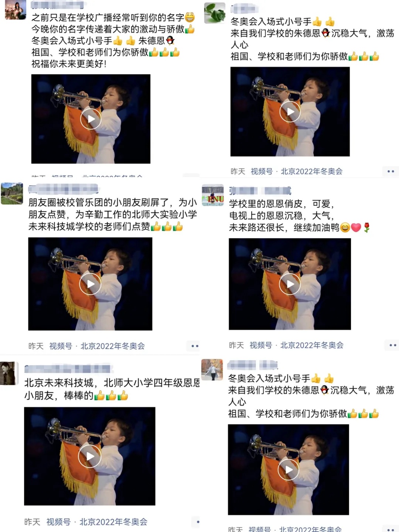399x532 pixels.
Task: Play the video under the 朋友圈被校管乐团 post
Action: click(90, 284)
